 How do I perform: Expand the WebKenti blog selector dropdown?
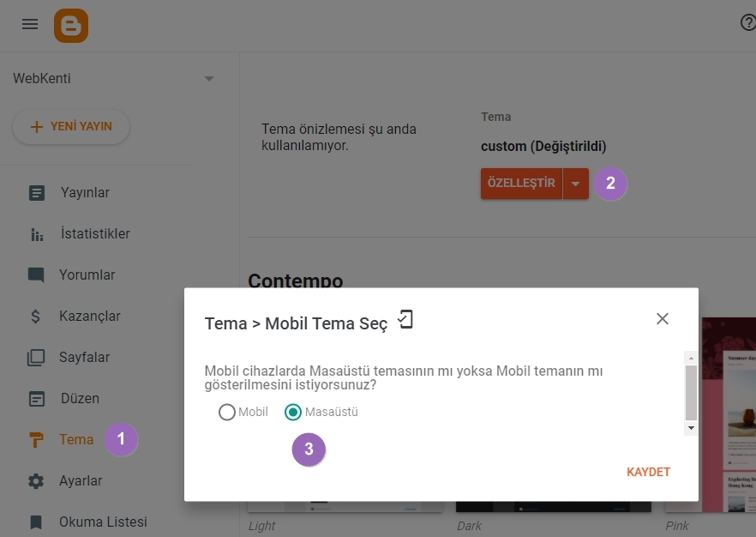point(208,79)
